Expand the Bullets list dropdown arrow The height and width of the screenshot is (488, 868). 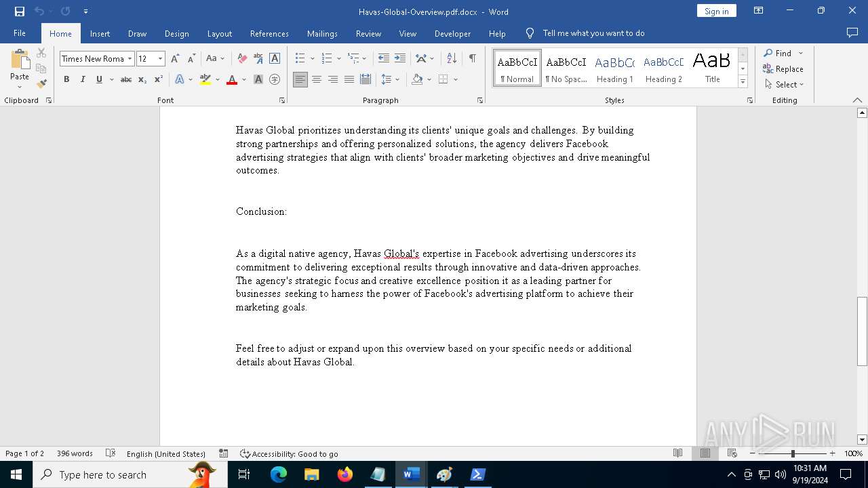(x=313, y=59)
